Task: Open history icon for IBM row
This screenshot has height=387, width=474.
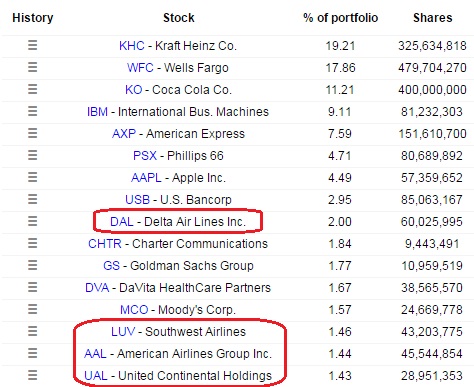Action: point(32,111)
